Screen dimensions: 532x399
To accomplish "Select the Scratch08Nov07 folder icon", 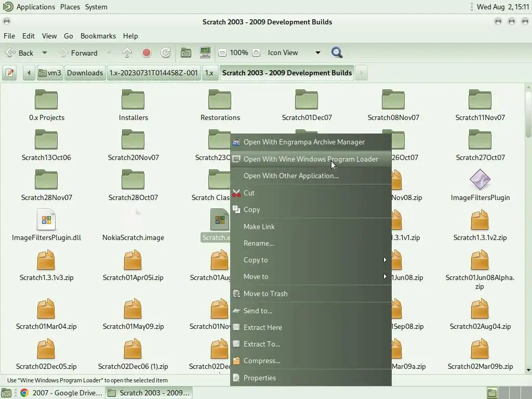I will pyautogui.click(x=393, y=100).
